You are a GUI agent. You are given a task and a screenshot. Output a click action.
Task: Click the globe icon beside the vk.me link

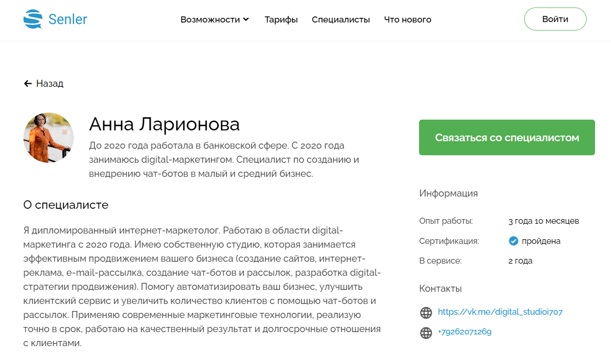tap(426, 312)
